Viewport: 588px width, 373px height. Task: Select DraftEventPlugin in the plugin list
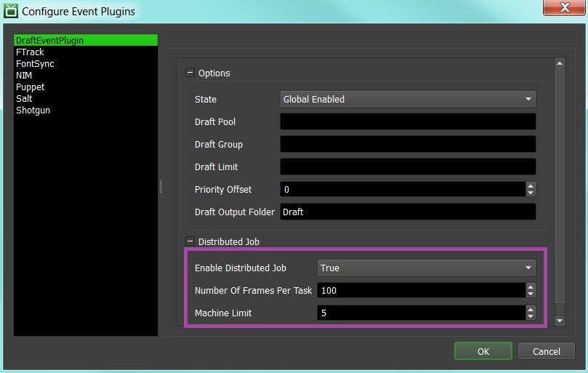pos(86,40)
